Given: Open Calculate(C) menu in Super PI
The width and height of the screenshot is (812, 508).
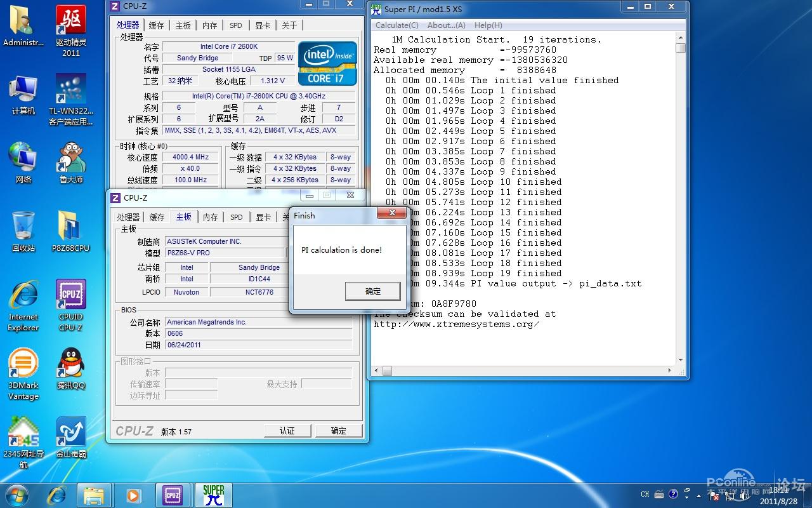Looking at the screenshot, I should 397,25.
